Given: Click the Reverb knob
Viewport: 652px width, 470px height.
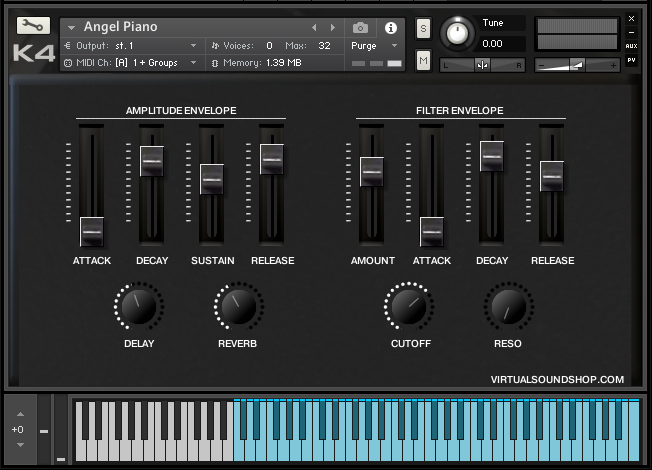Looking at the screenshot, I should pyautogui.click(x=238, y=307).
